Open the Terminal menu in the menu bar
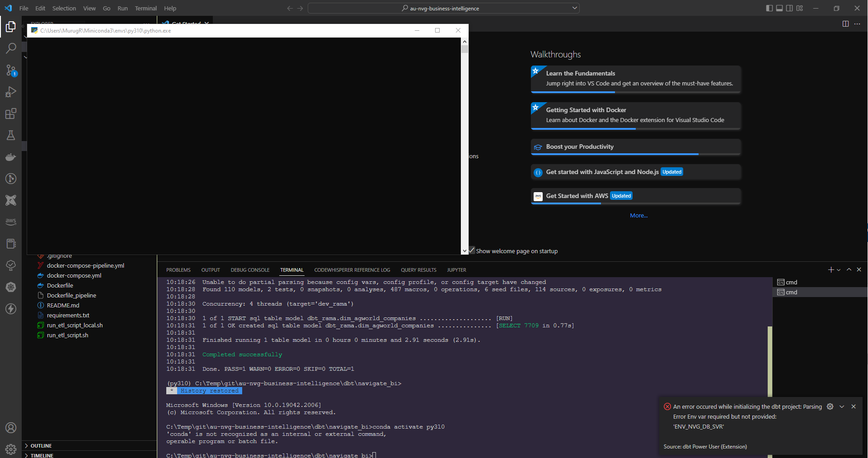Image resolution: width=868 pixels, height=458 pixels. click(x=145, y=8)
